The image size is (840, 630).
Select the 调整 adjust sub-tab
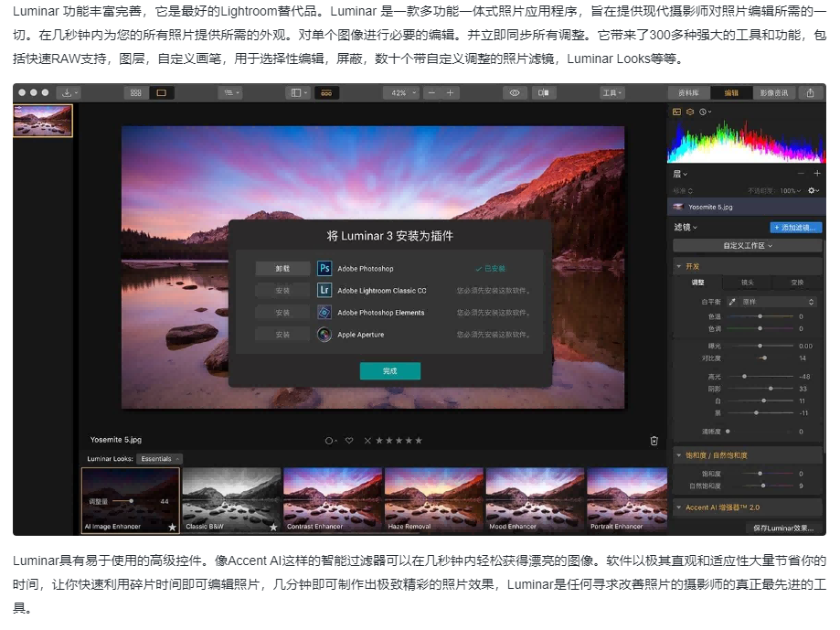click(697, 283)
